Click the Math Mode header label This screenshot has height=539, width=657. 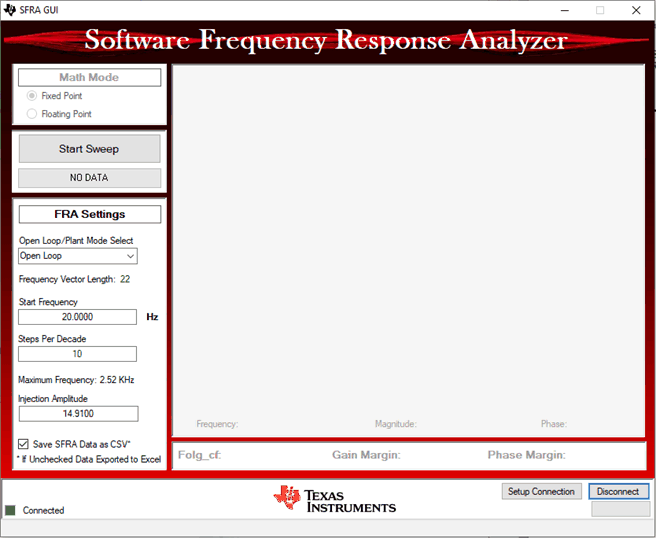click(89, 77)
